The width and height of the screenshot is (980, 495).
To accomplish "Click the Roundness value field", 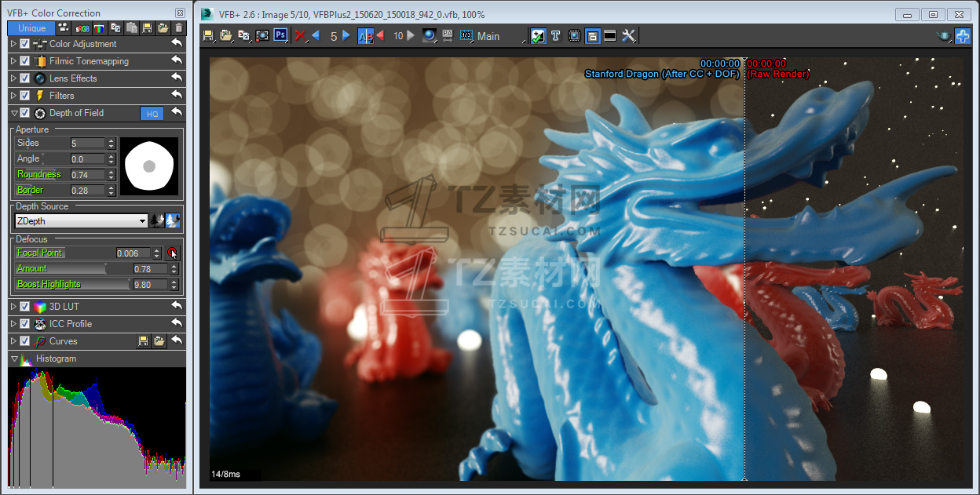I will point(87,174).
